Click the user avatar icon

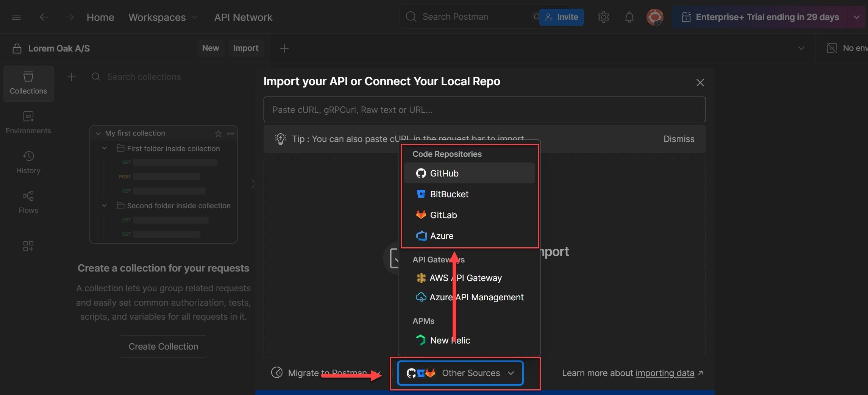(654, 17)
